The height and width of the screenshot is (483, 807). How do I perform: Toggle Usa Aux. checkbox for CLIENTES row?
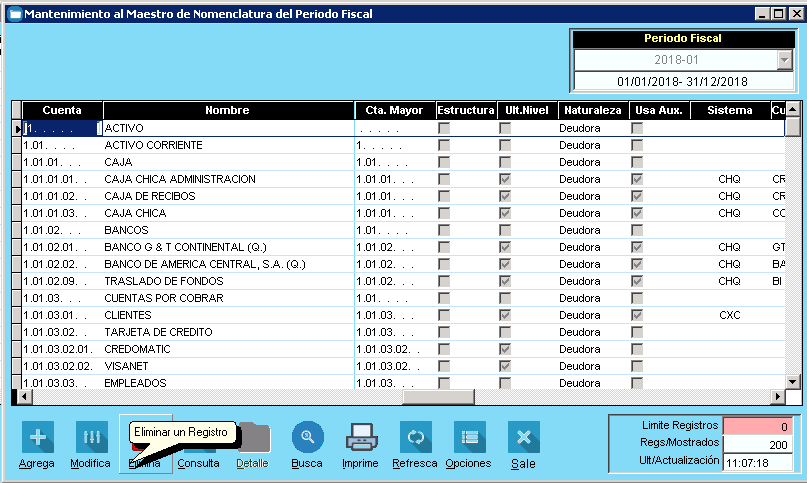[637, 315]
